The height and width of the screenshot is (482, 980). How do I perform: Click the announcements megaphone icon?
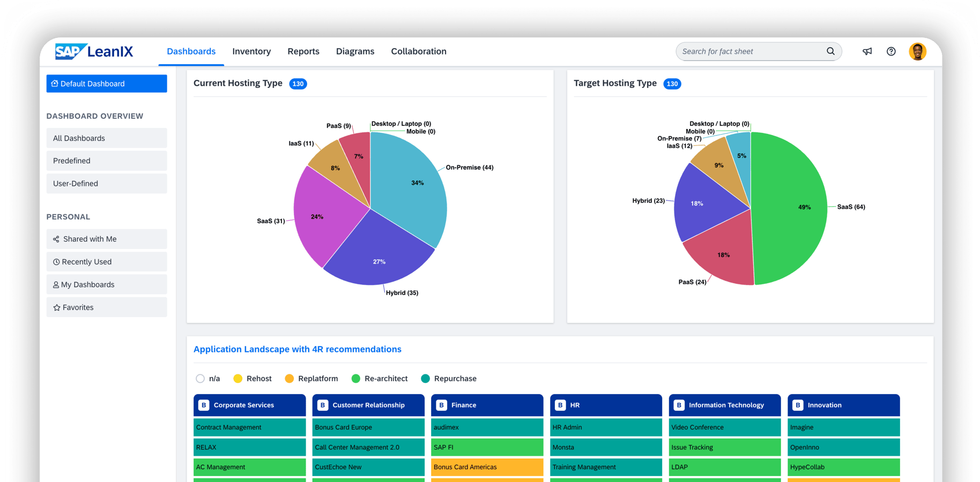coord(867,51)
